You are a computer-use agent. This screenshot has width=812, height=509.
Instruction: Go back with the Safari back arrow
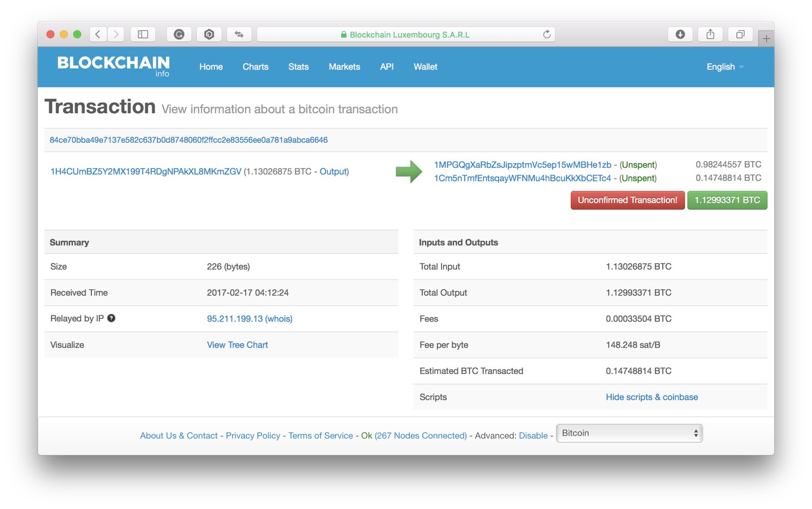tap(98, 34)
